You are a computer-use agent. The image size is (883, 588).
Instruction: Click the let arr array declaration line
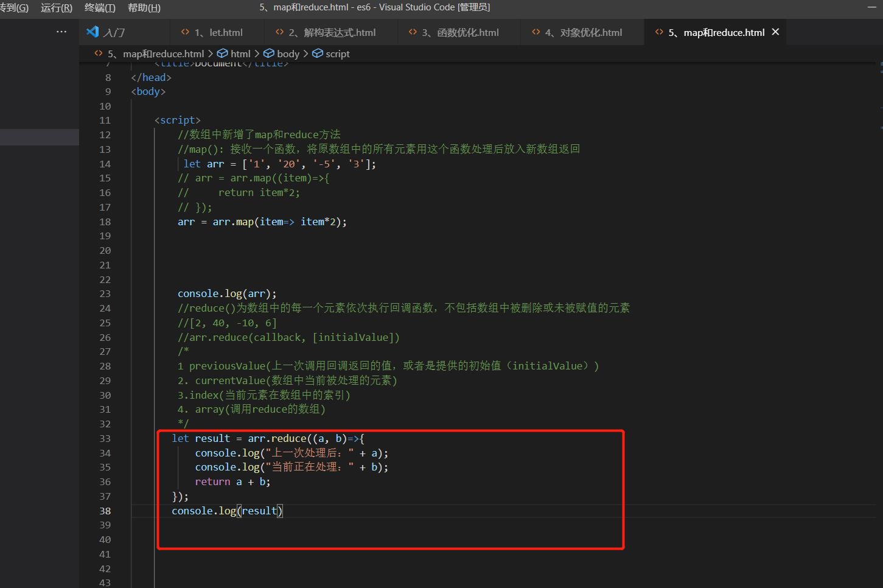coord(280,164)
